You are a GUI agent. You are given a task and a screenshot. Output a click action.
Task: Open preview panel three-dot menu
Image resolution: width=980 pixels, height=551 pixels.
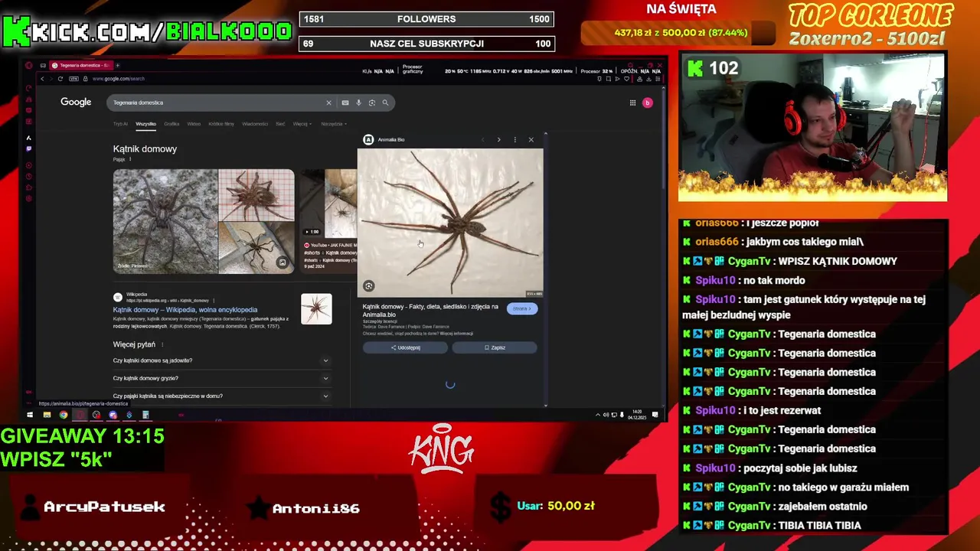514,139
